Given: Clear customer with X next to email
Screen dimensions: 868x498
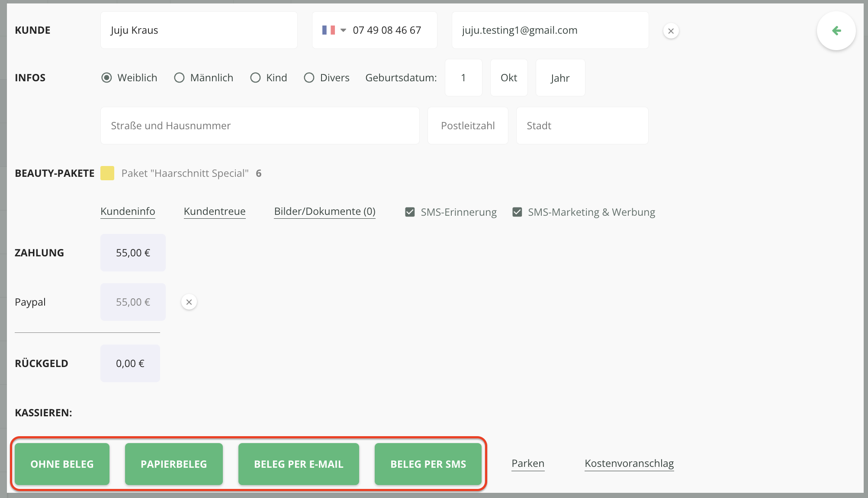Looking at the screenshot, I should click(x=671, y=31).
